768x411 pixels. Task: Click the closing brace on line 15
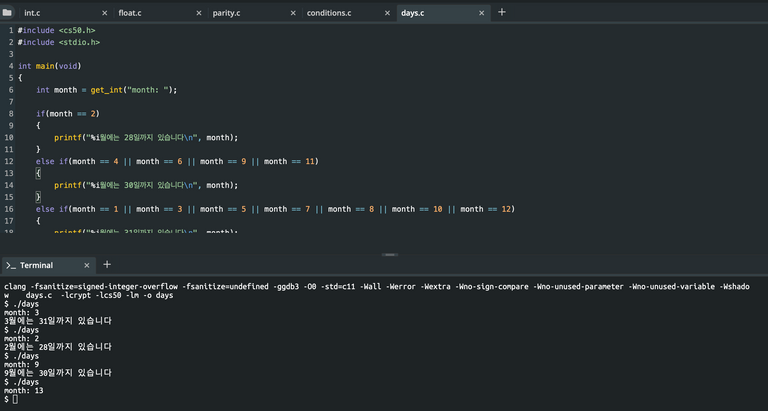[x=38, y=197]
